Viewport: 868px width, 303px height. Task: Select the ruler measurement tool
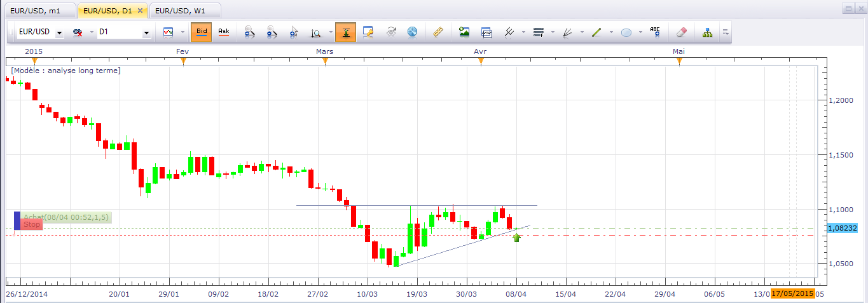[437, 32]
